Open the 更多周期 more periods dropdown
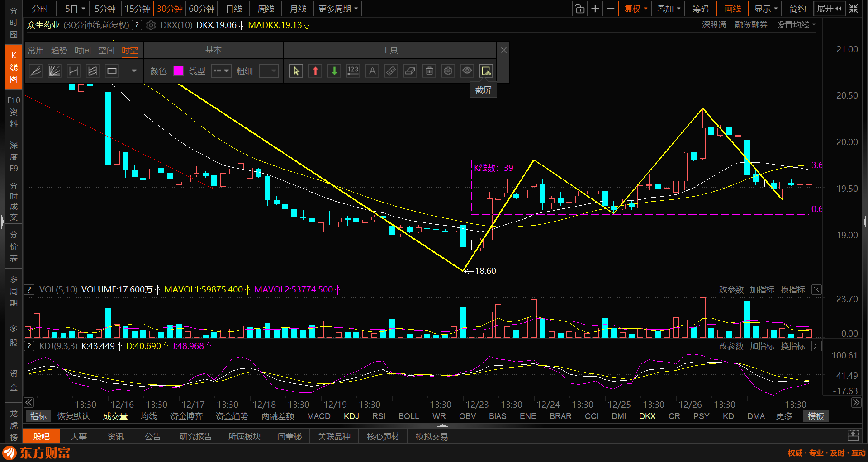868x462 pixels. [338, 9]
